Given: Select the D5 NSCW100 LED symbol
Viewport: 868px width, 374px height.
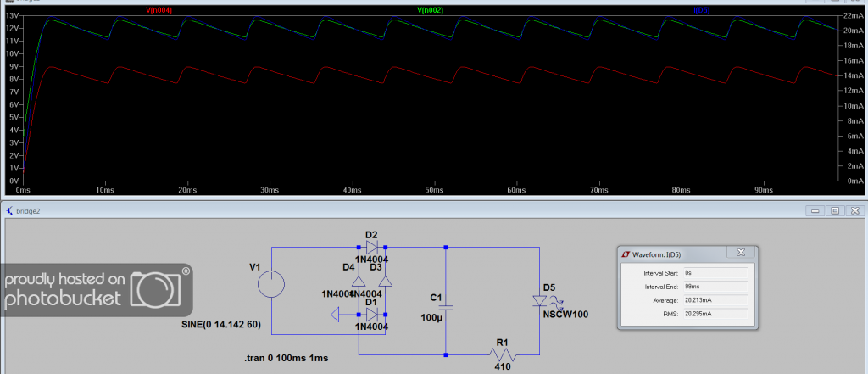Looking at the screenshot, I should coord(540,301).
